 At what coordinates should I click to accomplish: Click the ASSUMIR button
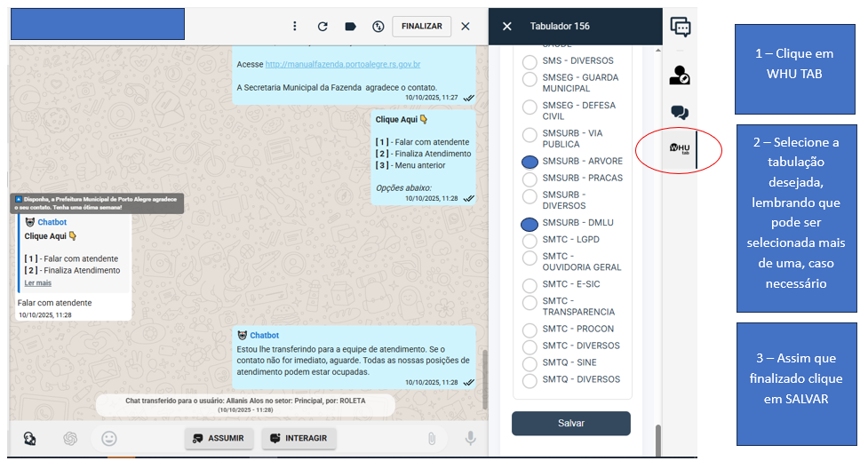pos(219,438)
